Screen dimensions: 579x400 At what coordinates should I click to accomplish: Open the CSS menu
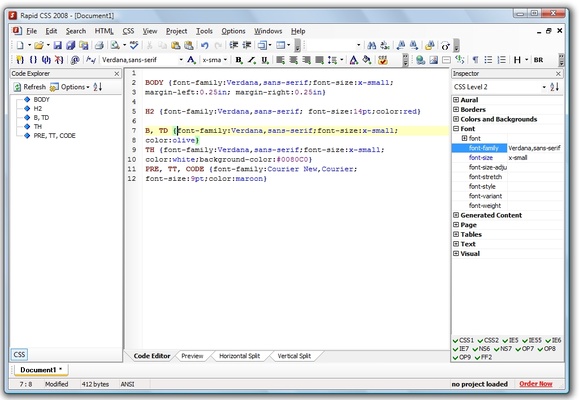coord(128,31)
